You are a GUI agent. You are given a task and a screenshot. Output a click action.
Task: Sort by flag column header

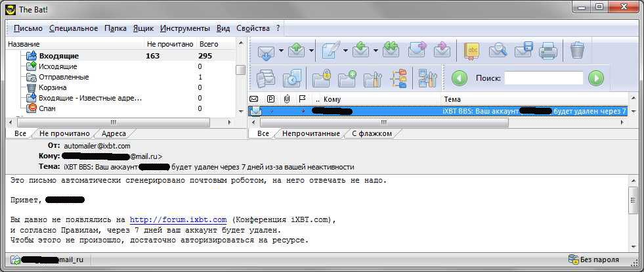click(302, 99)
